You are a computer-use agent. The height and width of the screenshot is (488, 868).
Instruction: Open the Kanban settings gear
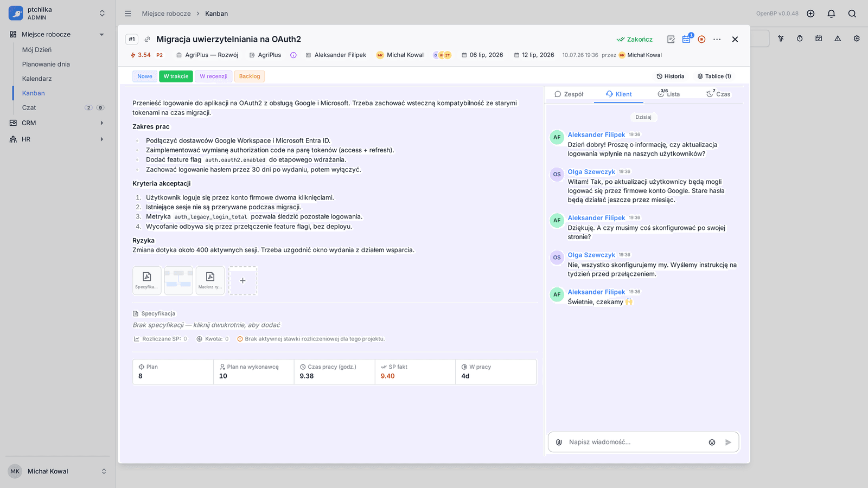point(857,38)
